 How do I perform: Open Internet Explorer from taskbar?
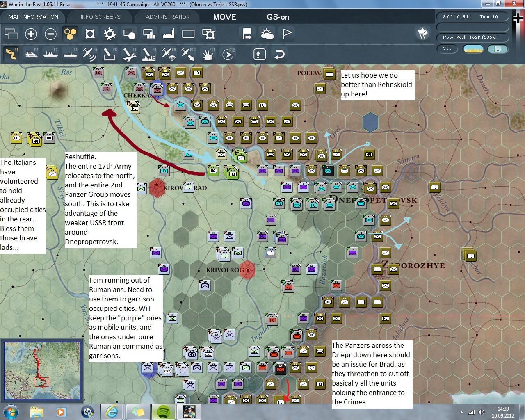[112, 411]
